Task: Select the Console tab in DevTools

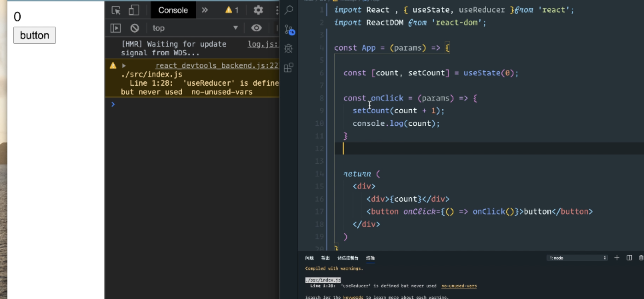Action: 173,10
